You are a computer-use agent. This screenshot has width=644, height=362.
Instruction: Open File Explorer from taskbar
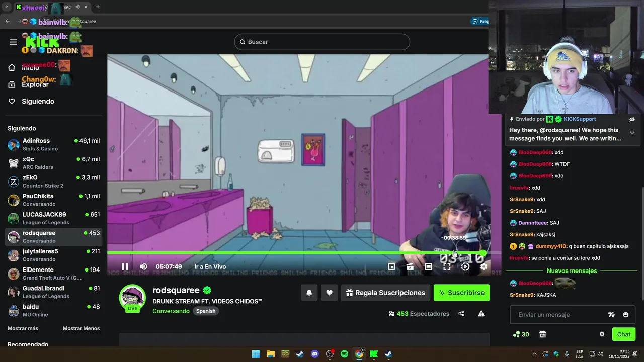(x=270, y=354)
